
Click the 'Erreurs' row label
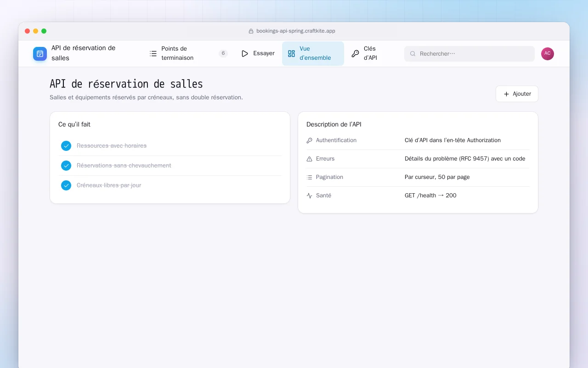325,159
